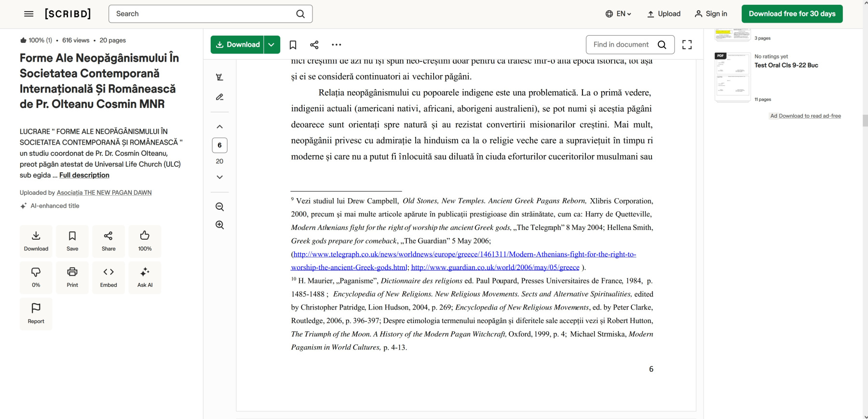
Task: Toggle Save bookmark in the left panel
Action: (x=72, y=241)
